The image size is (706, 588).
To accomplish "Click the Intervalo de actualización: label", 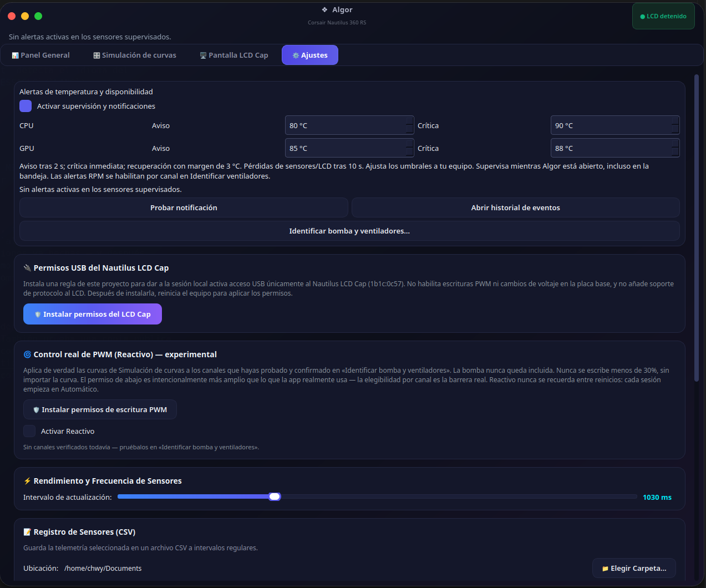I will pos(68,497).
